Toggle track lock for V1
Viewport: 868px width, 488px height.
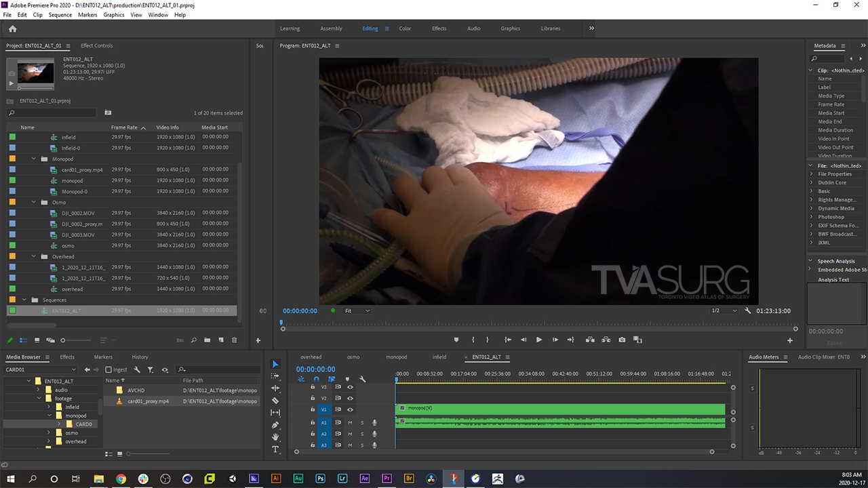point(312,409)
